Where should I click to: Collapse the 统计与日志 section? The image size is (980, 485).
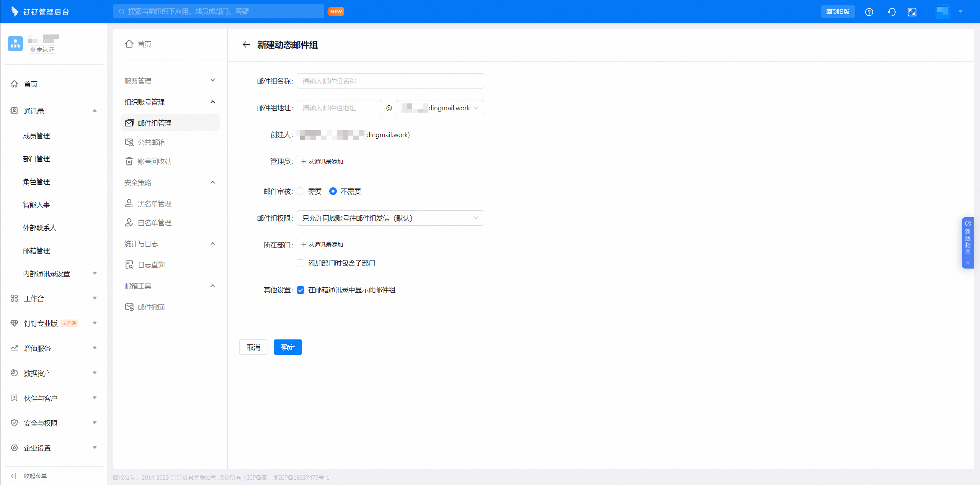pyautogui.click(x=213, y=244)
